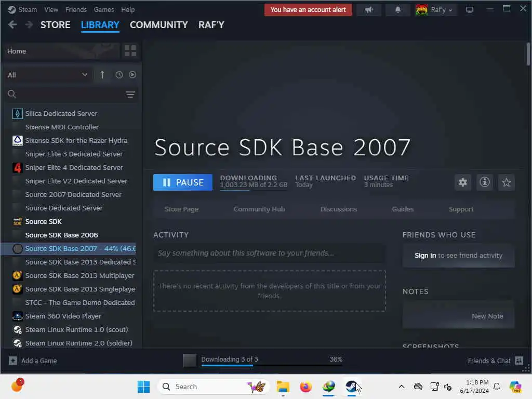Screen dimensions: 532x399
Task: Open Friends & Chat grid icon
Action: tap(519, 361)
